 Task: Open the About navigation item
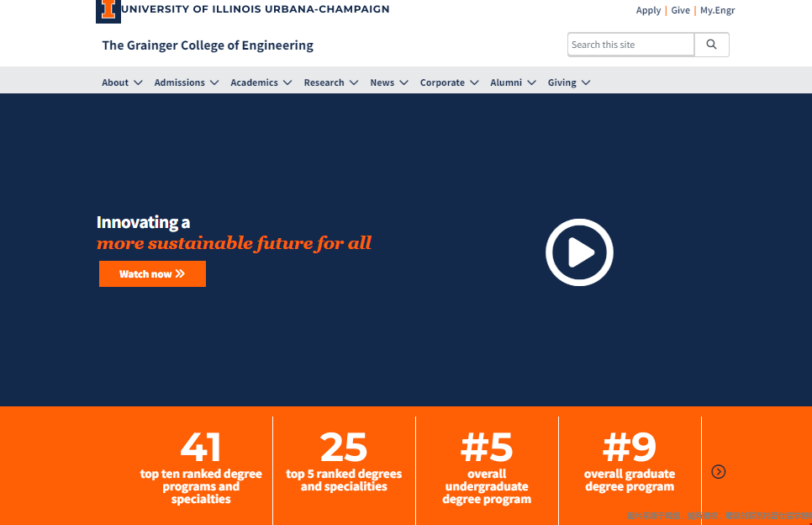tap(115, 82)
